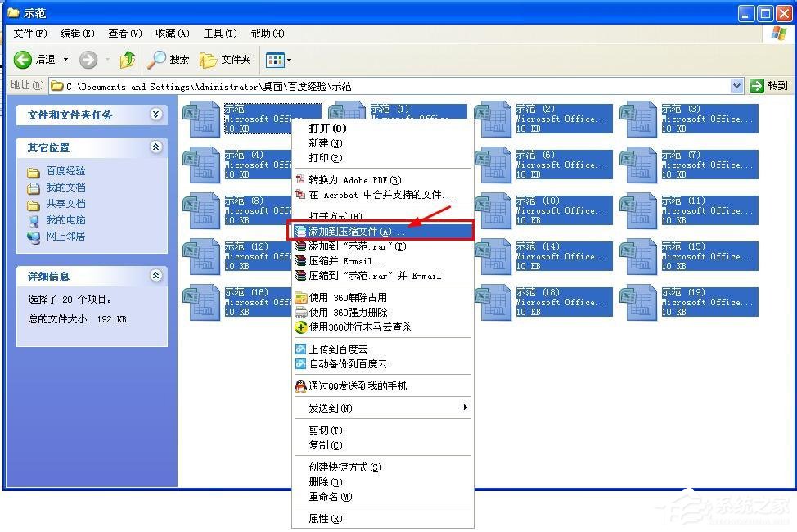Open the 百度经验 sidebar link
797x532 pixels.
(67, 172)
